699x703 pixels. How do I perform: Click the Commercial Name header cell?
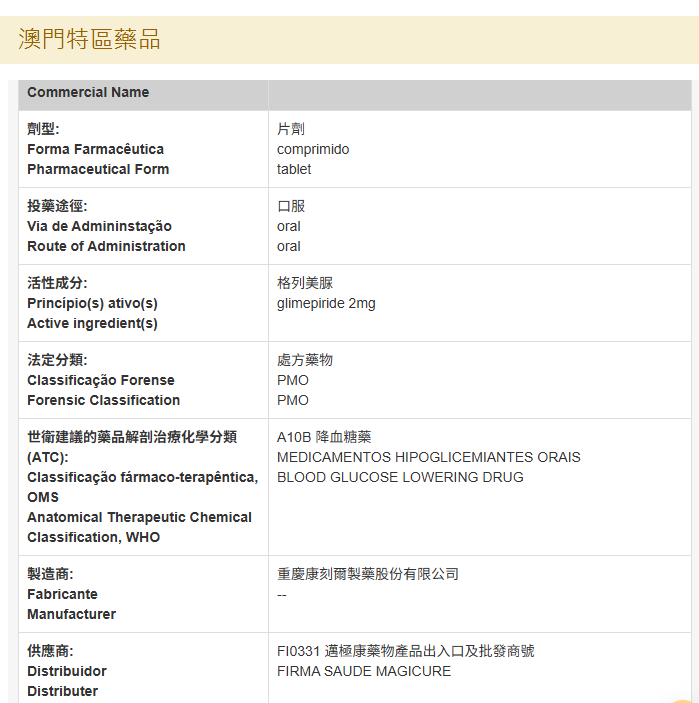(x=88, y=92)
